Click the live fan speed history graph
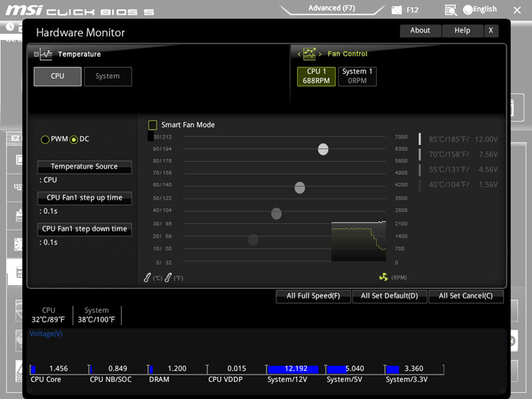The image size is (532, 399). click(x=358, y=241)
